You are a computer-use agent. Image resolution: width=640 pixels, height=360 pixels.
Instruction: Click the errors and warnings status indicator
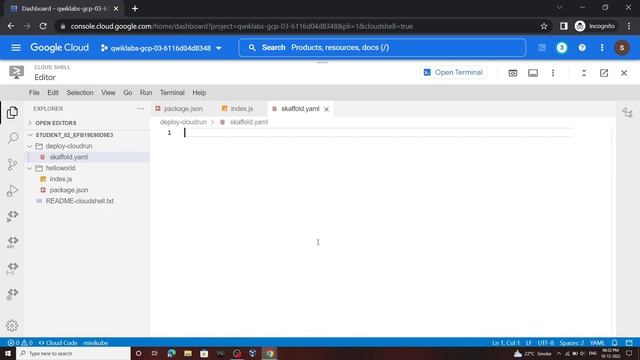tap(20, 343)
